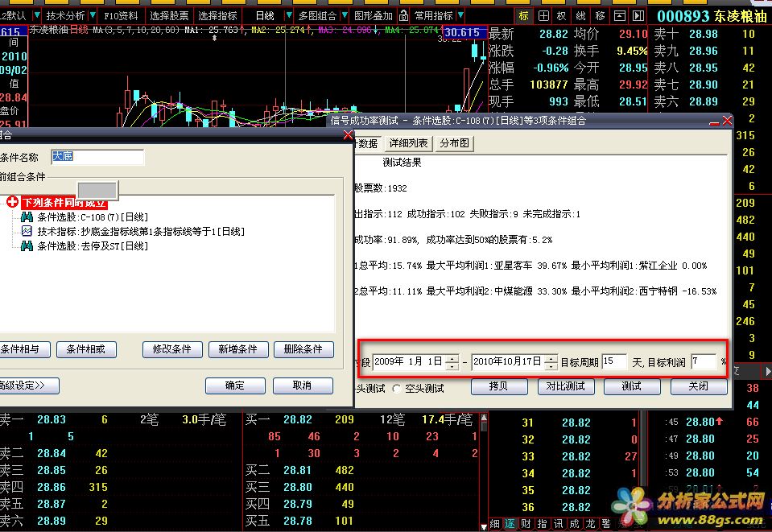The width and height of the screenshot is (772, 532).
Task: Open the 技术分析 dropdown arrow
Action: point(92,16)
